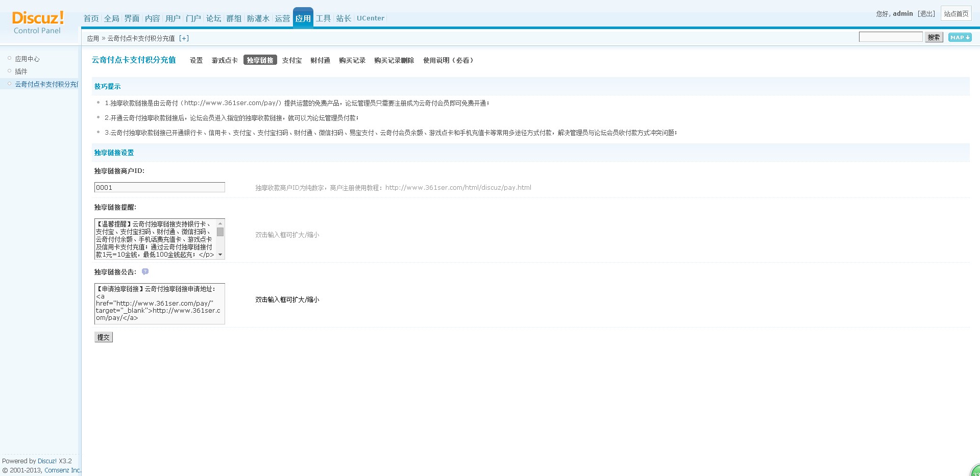Click the MAP button icon

960,37
